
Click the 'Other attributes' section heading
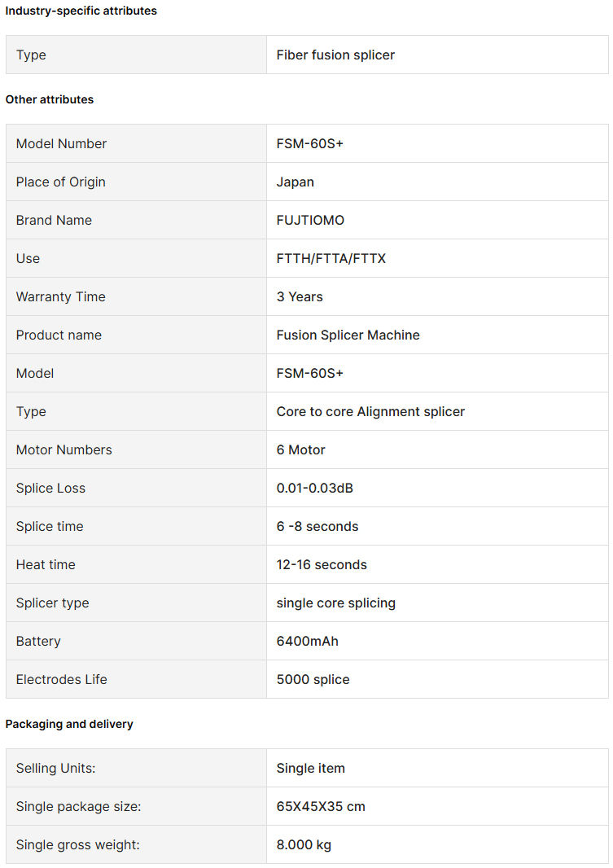pos(49,99)
